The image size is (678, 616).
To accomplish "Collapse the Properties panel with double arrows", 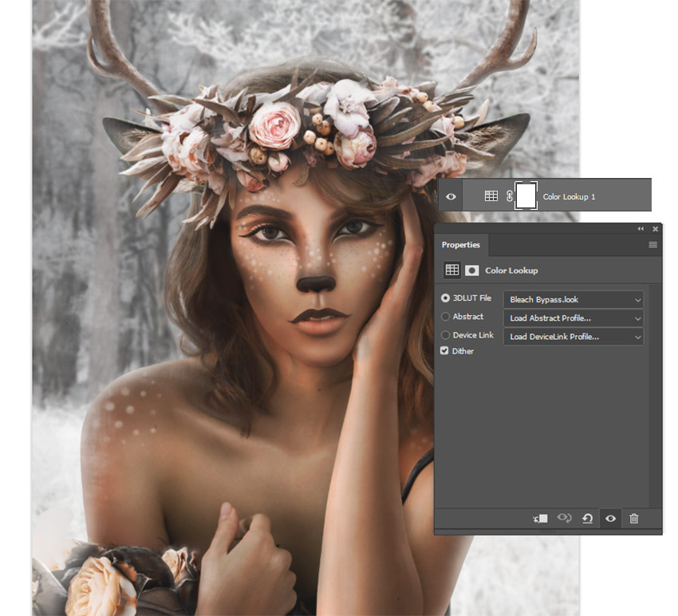I will (x=641, y=229).
